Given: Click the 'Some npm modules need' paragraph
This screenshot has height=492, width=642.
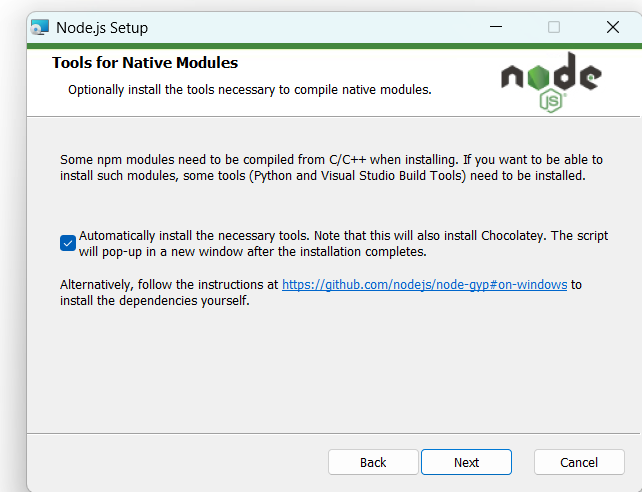Looking at the screenshot, I should pyautogui.click(x=331, y=167).
